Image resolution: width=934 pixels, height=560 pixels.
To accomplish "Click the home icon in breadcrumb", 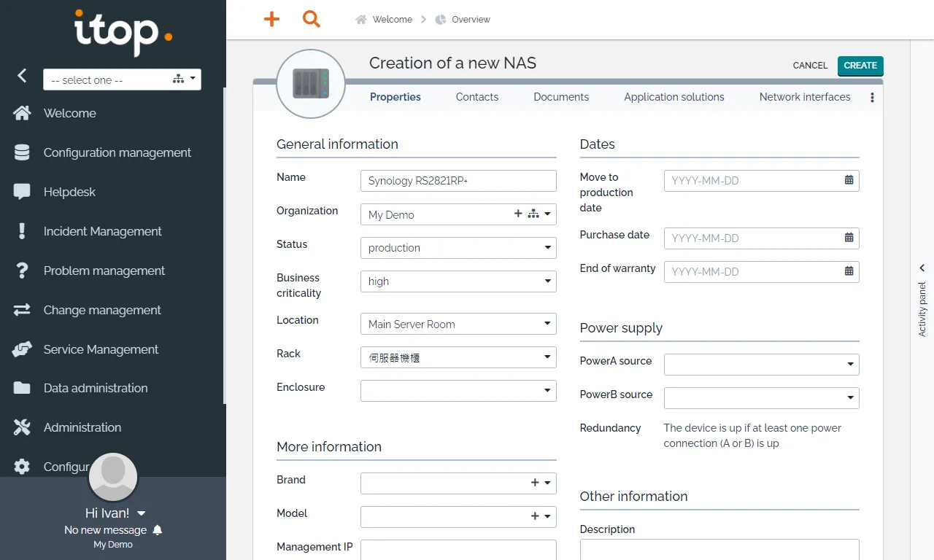I will point(361,20).
